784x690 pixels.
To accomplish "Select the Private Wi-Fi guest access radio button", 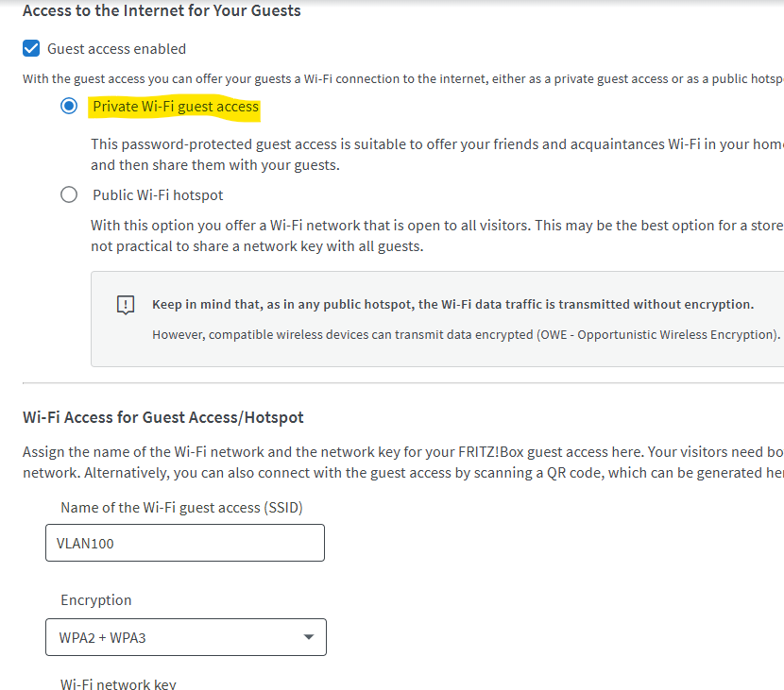I will [x=69, y=107].
